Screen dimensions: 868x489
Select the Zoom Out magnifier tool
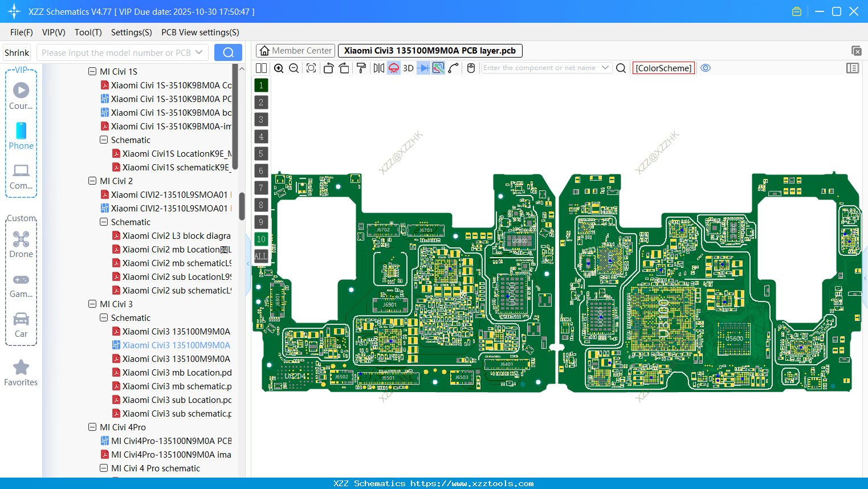pyautogui.click(x=294, y=68)
